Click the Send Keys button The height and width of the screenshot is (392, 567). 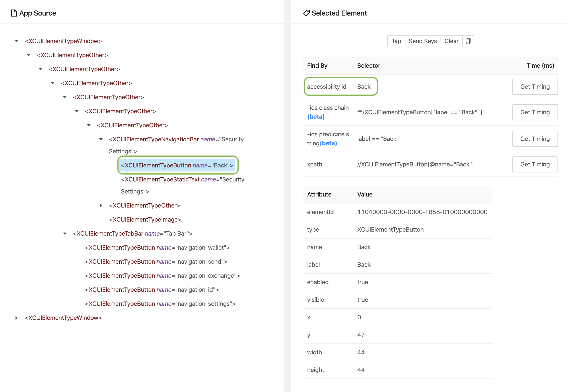pos(422,41)
